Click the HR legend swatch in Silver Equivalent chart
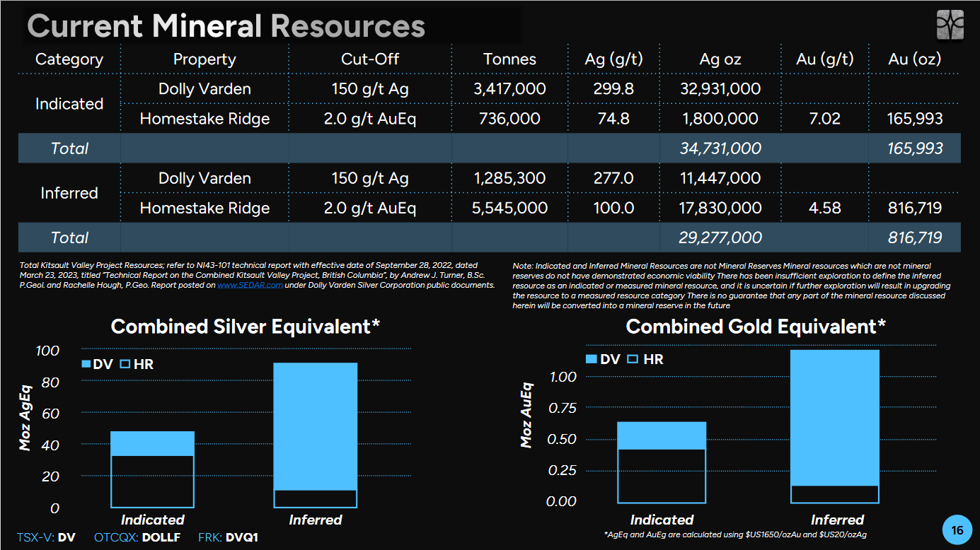This screenshot has width=980, height=550. [125, 364]
